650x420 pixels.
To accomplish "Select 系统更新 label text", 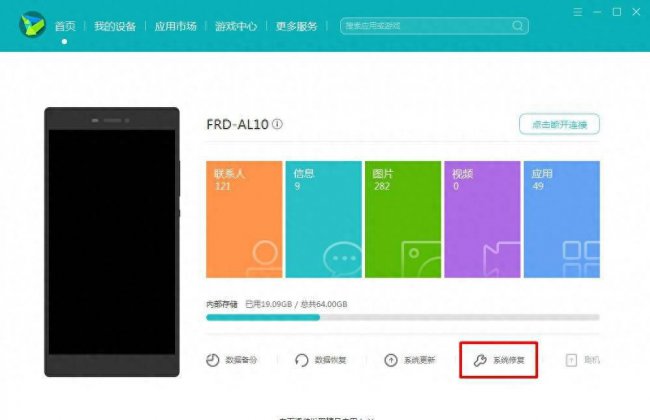I will [420, 360].
